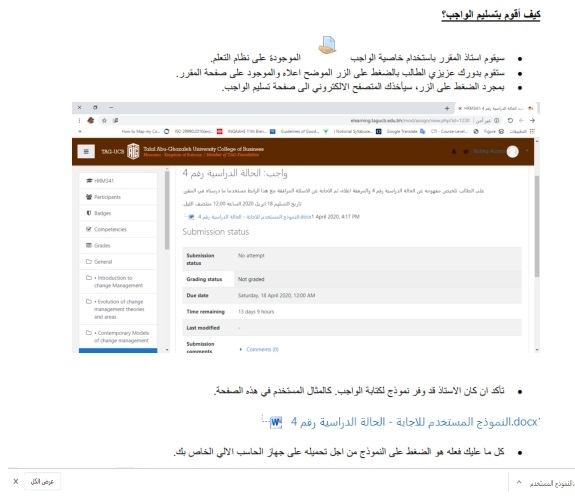Open Competencies in the sidebar
This screenshot has height=504, width=575.
point(118,229)
